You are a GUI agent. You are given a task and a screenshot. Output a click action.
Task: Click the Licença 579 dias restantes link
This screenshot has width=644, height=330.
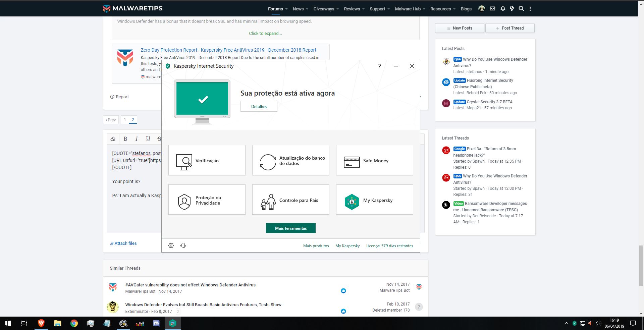pyautogui.click(x=390, y=246)
